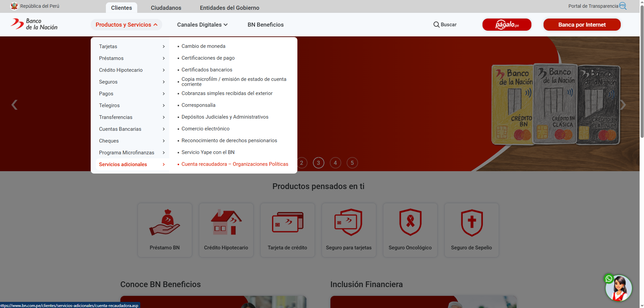This screenshot has height=308, width=644.
Task: Select Cambio de moneda menu entry
Action: [203, 46]
